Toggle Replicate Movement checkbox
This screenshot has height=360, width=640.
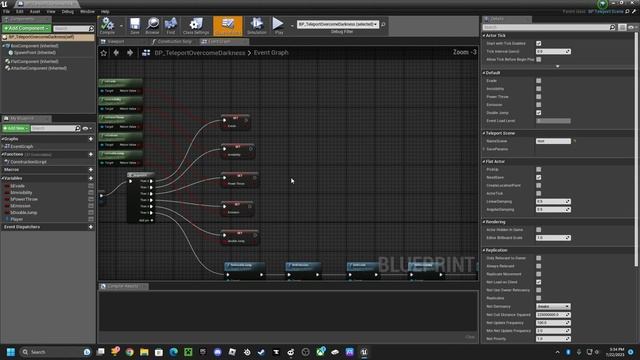coord(539,274)
